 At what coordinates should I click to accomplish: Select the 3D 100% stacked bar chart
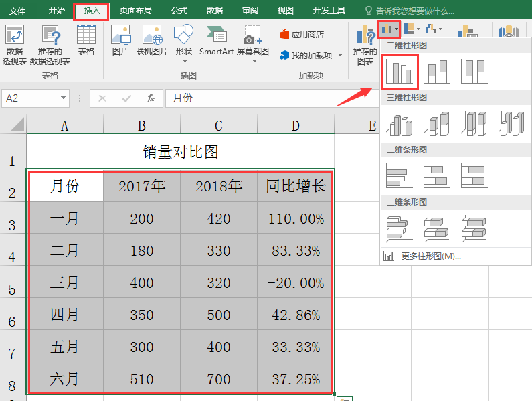[474, 228]
